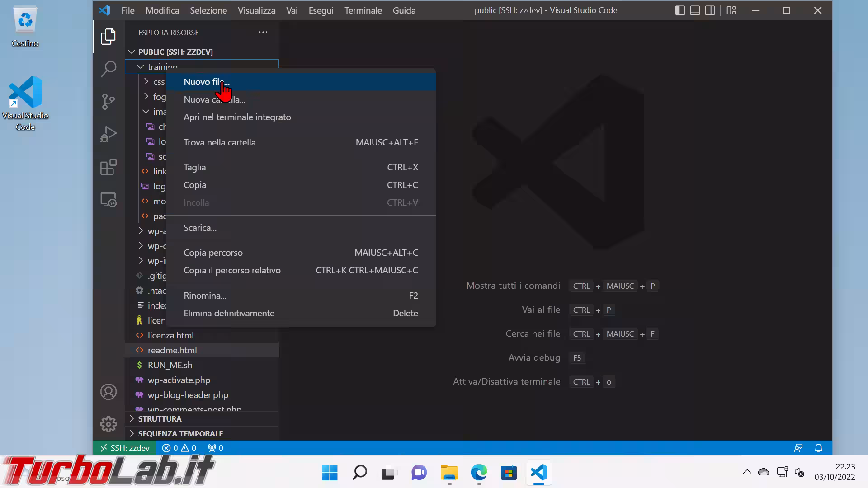Click the SSH: zzdev remote indicator
Viewport: 868px width, 488px height.
coord(125,448)
